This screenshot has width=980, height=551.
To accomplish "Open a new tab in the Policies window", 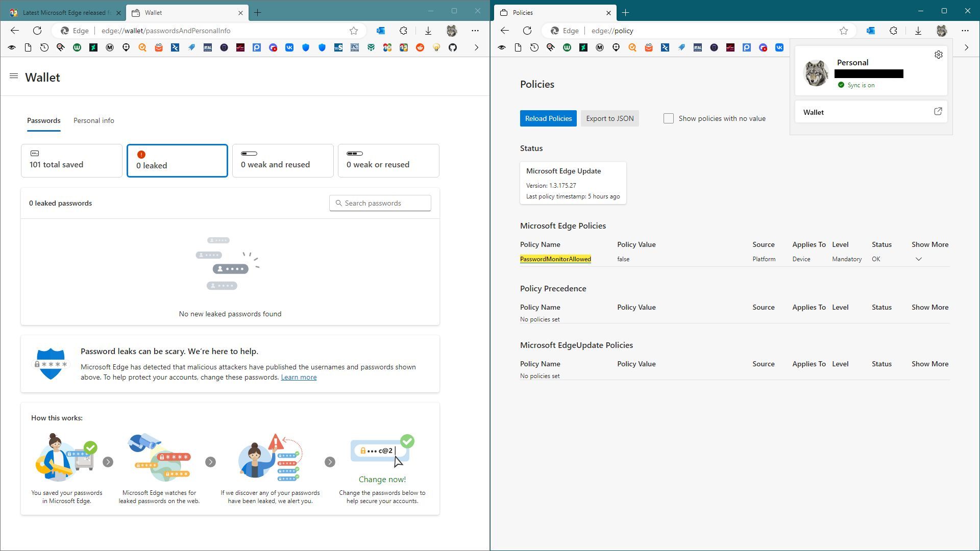I will (626, 12).
